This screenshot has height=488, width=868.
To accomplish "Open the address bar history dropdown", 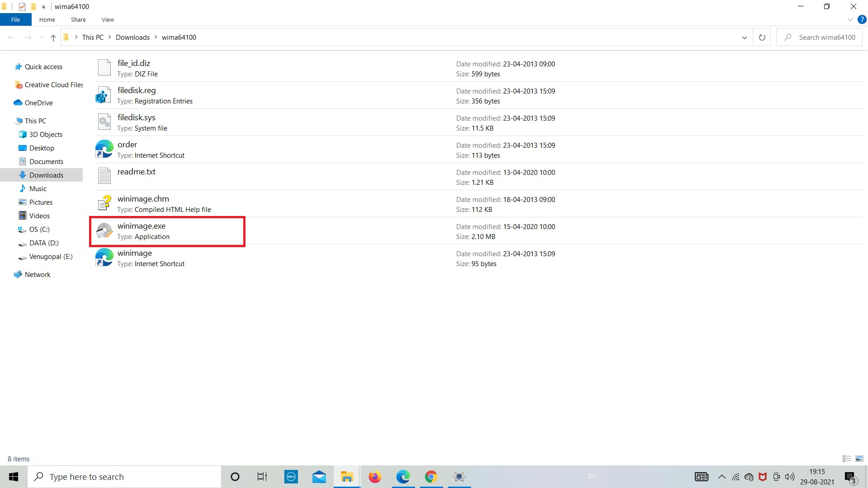I will point(745,38).
